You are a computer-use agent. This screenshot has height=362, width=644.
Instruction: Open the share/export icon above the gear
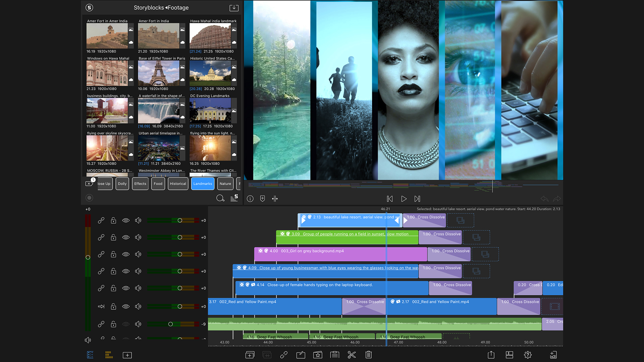point(491,355)
